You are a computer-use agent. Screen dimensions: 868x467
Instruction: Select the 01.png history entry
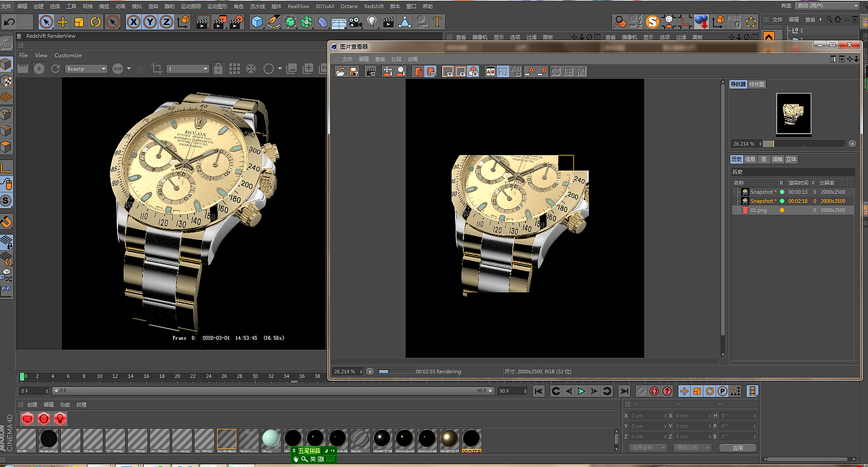click(x=793, y=210)
